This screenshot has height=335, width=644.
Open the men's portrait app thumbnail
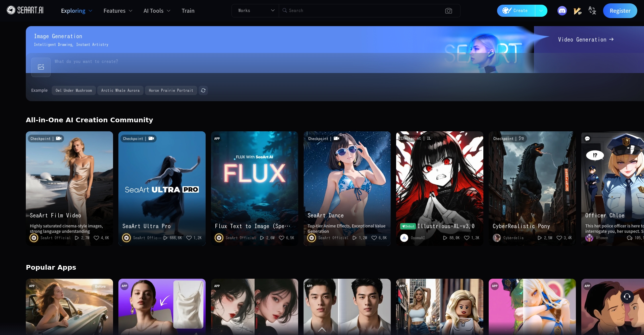point(347,307)
